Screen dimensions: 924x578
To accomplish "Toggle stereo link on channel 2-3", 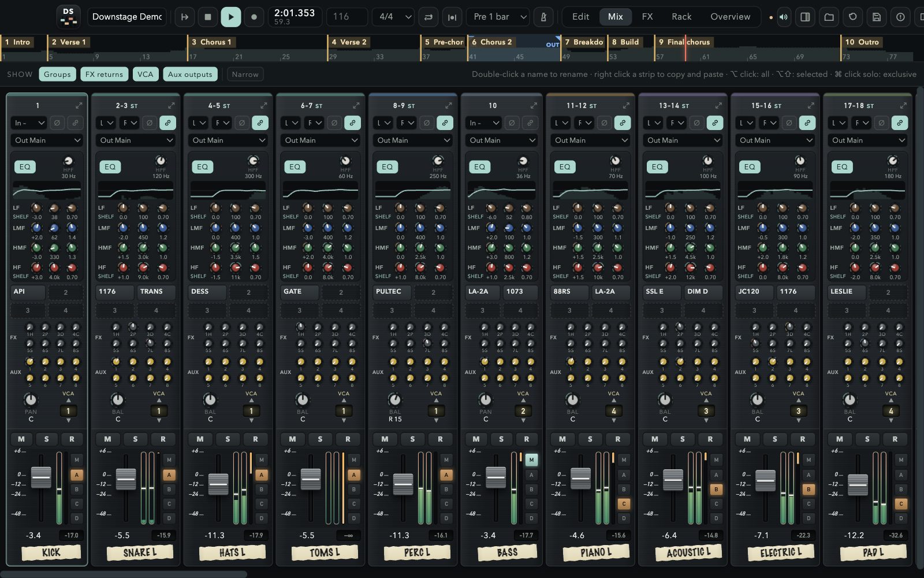I will (167, 123).
